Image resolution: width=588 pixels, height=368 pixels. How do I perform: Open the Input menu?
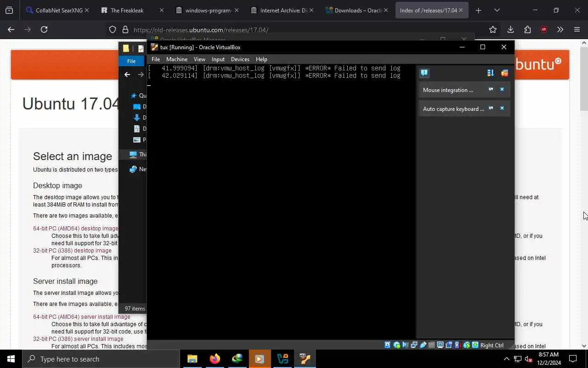click(218, 59)
